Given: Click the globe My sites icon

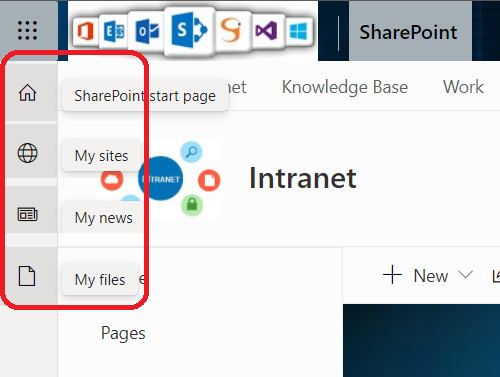Looking at the screenshot, I should (x=27, y=153).
